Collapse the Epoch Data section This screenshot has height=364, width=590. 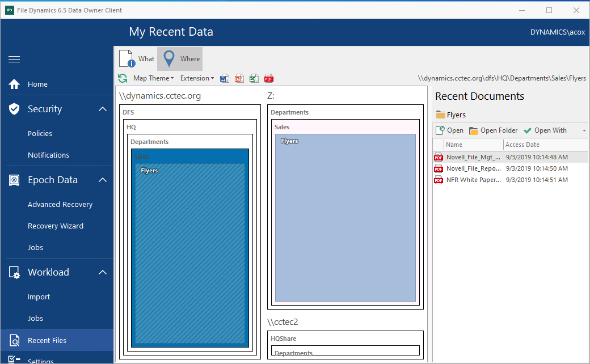click(x=102, y=180)
